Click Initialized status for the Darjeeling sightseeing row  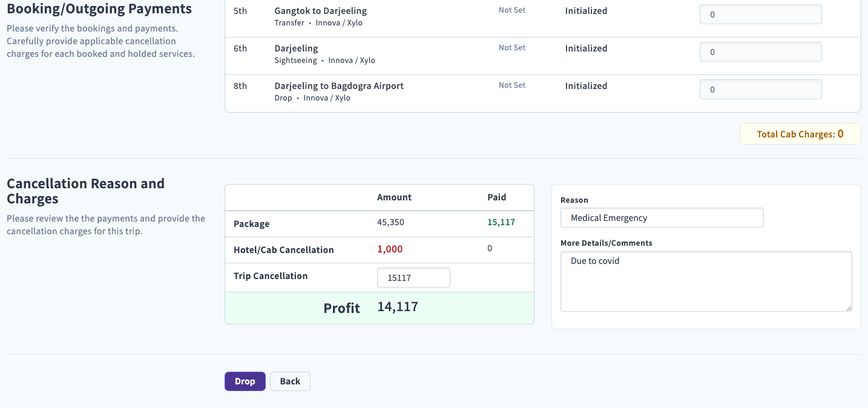tap(586, 48)
